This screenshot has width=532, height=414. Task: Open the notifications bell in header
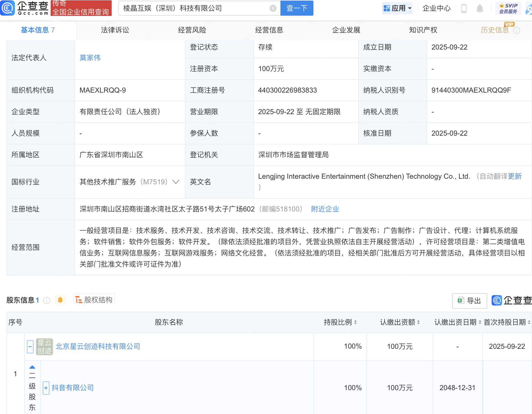pyautogui.click(x=480, y=9)
